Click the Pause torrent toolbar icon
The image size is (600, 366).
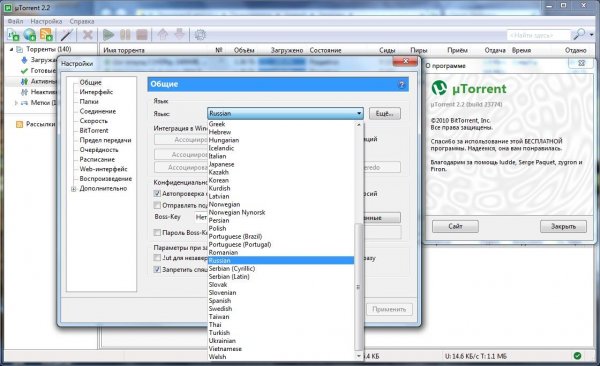click(x=125, y=35)
